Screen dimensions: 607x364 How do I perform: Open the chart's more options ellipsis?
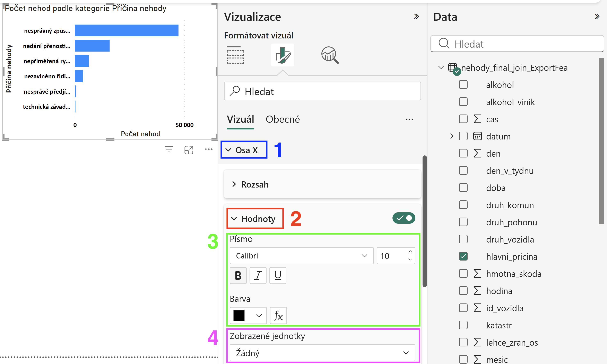209,149
